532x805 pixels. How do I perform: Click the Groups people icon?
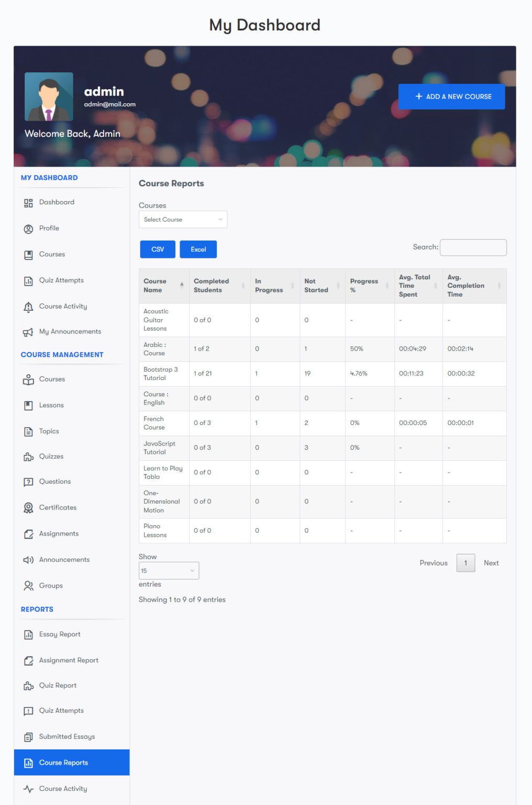pos(28,585)
